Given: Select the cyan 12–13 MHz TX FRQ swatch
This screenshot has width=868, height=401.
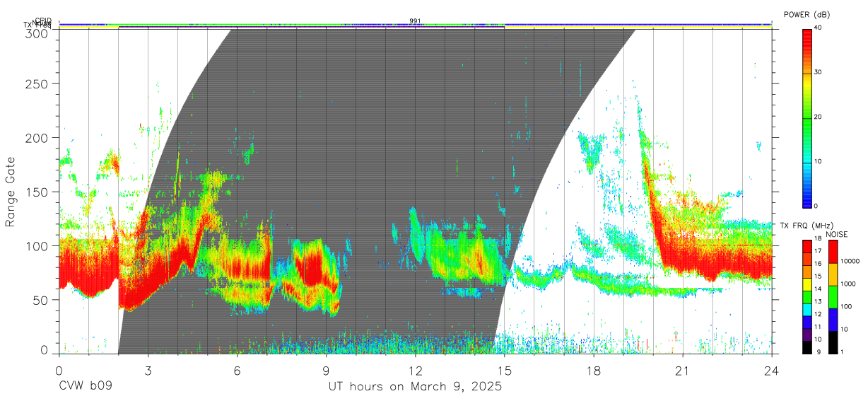Looking at the screenshot, I should click(807, 308).
